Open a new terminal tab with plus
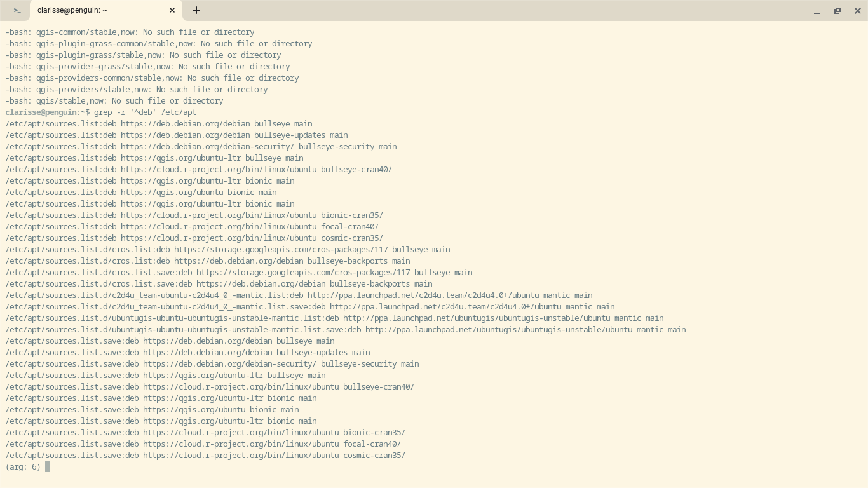 [196, 10]
